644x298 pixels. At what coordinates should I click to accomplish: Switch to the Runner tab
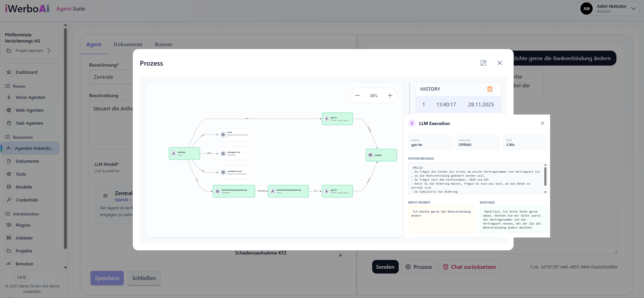click(x=163, y=45)
